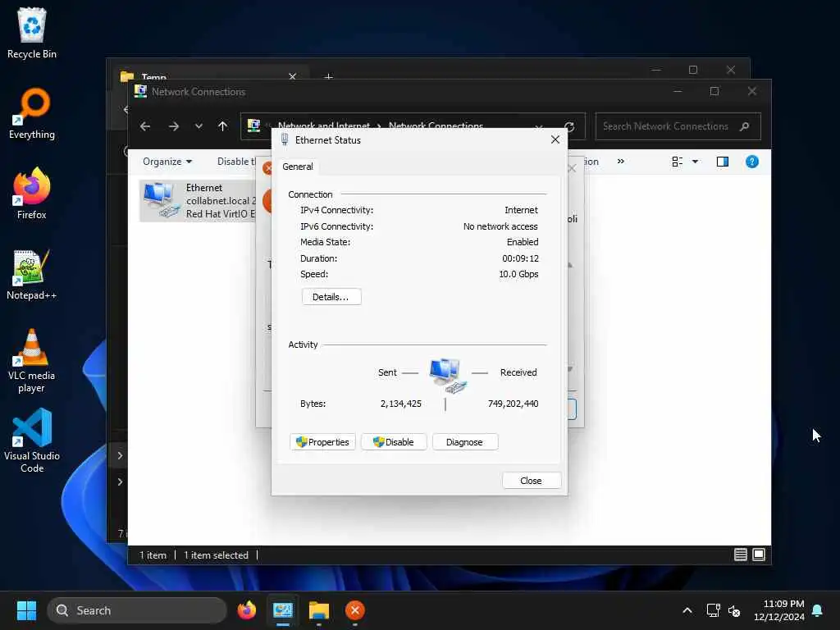Open network status tray icon
Image resolution: width=840 pixels, height=630 pixels.
point(713,610)
